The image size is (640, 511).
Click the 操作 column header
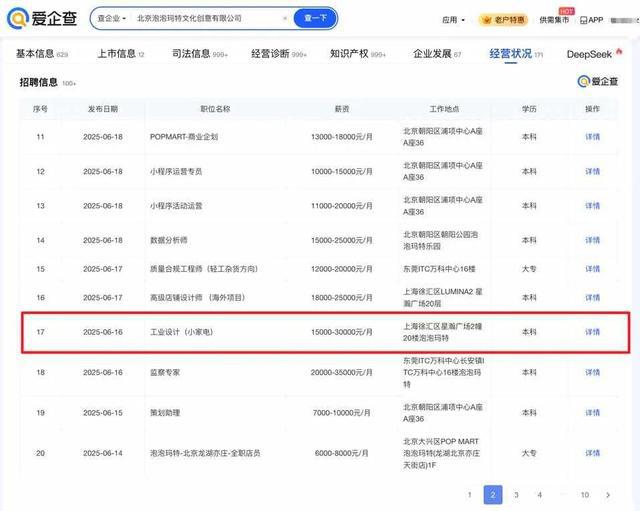(592, 109)
